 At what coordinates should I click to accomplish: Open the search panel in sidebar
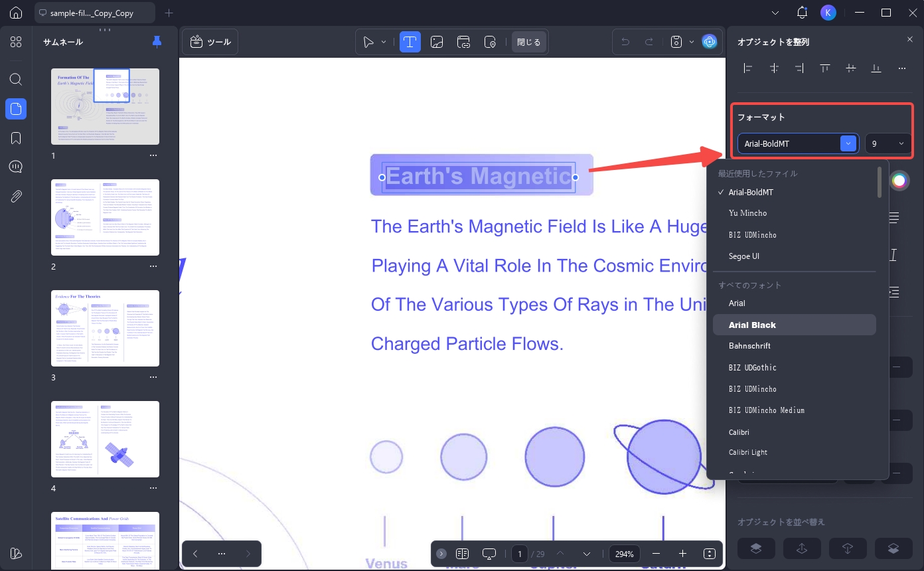click(x=16, y=79)
